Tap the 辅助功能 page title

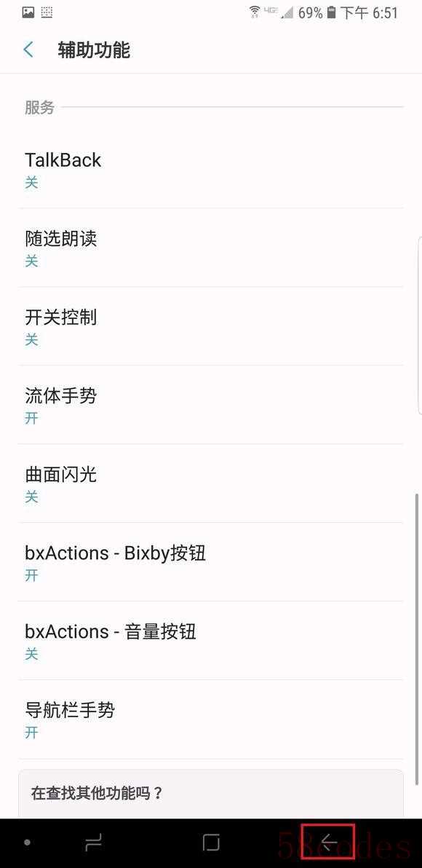click(x=94, y=50)
